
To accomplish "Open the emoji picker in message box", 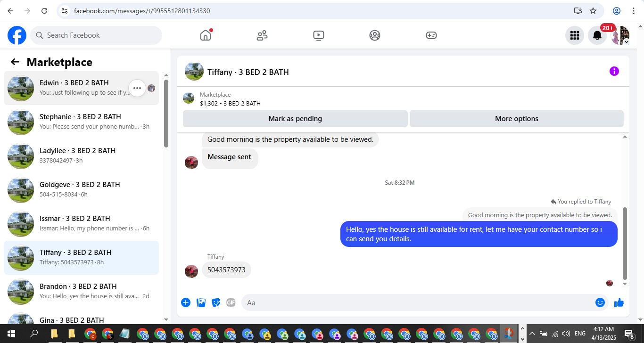I will (x=600, y=302).
